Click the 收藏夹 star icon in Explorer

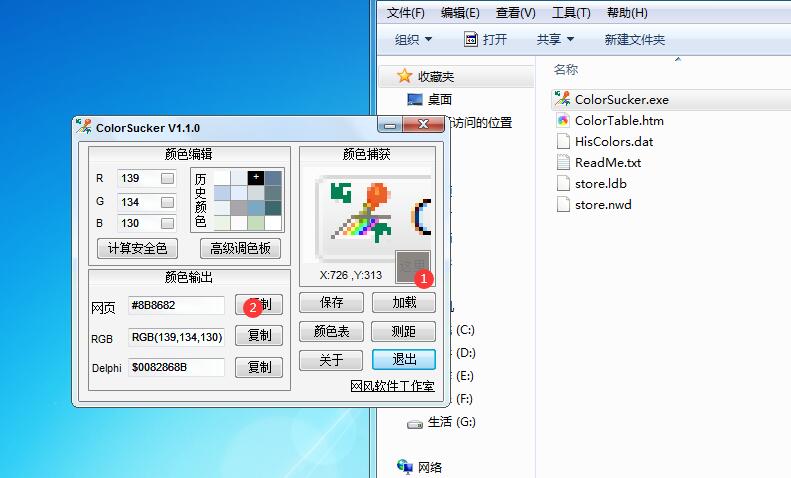click(x=404, y=76)
